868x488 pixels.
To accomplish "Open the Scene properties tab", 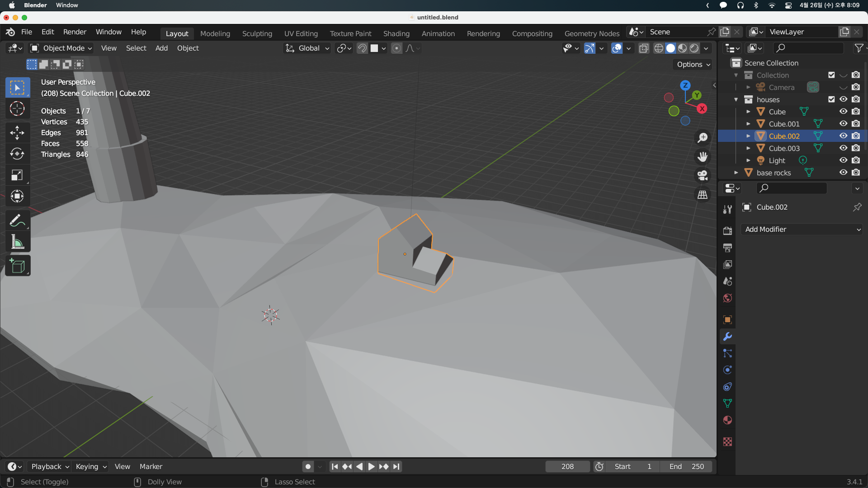I will point(727,281).
